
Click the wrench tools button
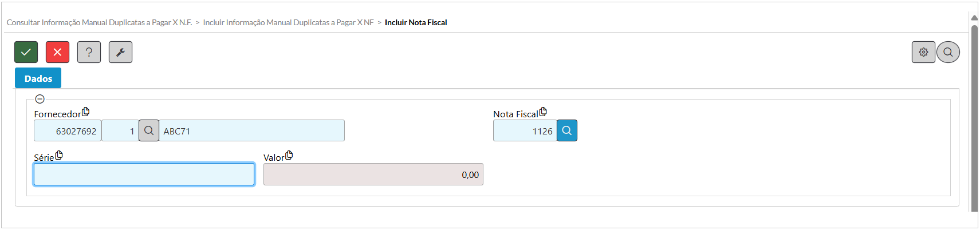120,52
